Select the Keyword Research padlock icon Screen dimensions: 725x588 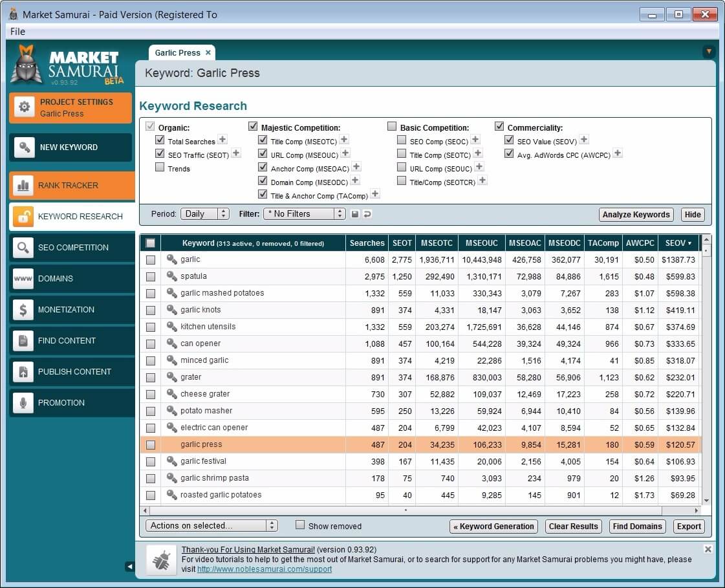[23, 217]
